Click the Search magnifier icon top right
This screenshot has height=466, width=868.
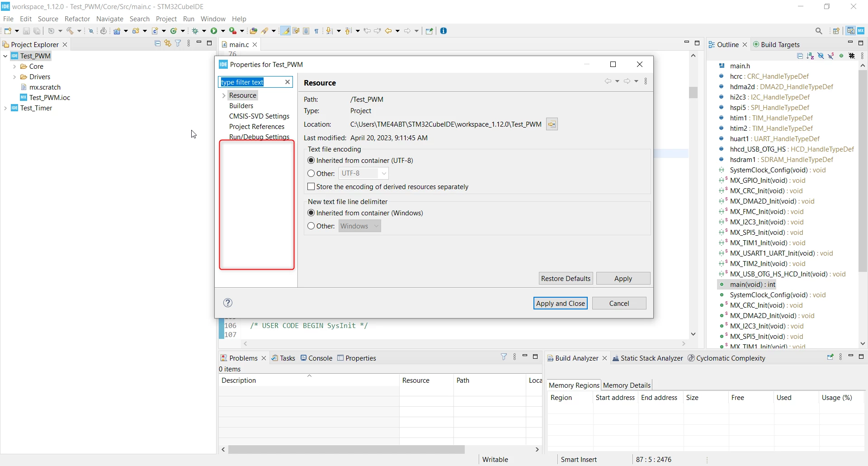[819, 31]
